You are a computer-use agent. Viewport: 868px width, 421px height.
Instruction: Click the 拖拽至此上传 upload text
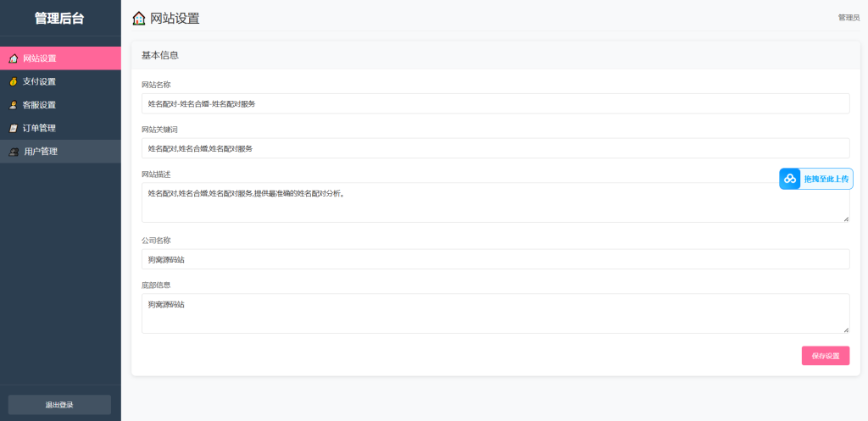click(x=826, y=179)
